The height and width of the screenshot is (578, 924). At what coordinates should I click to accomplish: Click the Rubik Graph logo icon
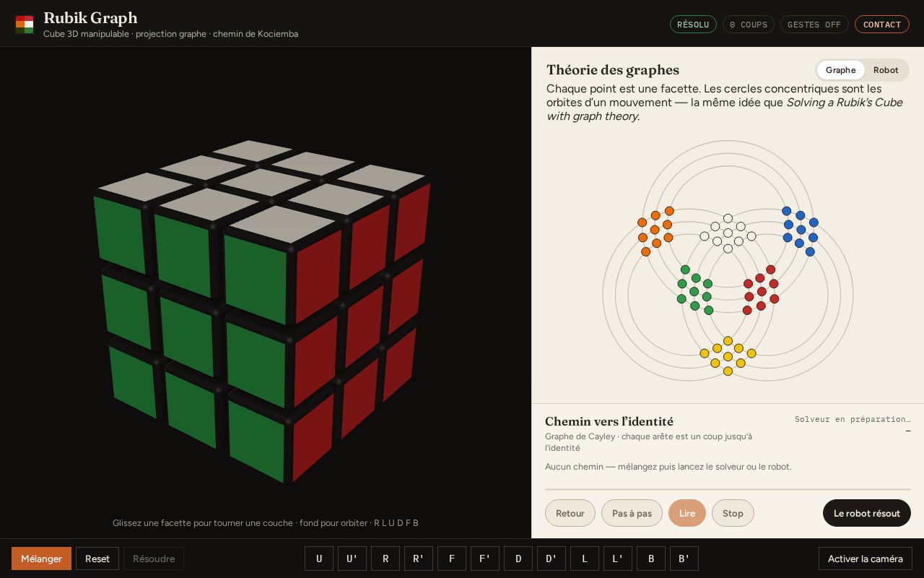(x=25, y=25)
